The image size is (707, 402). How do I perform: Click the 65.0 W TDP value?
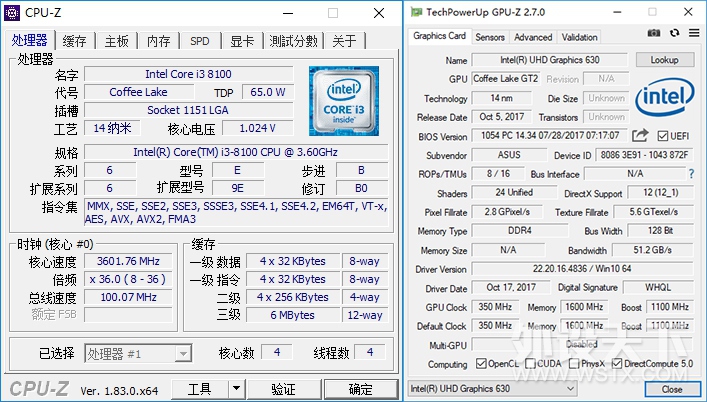point(268,92)
